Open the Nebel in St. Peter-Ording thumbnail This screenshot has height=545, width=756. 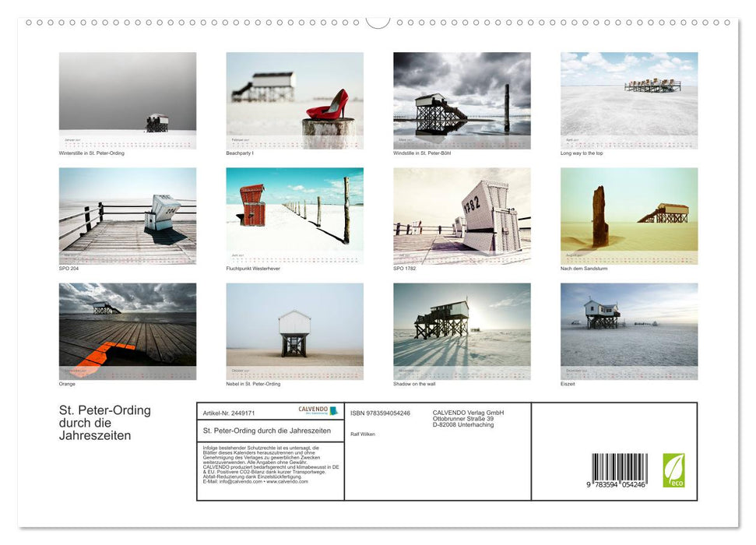294,332
